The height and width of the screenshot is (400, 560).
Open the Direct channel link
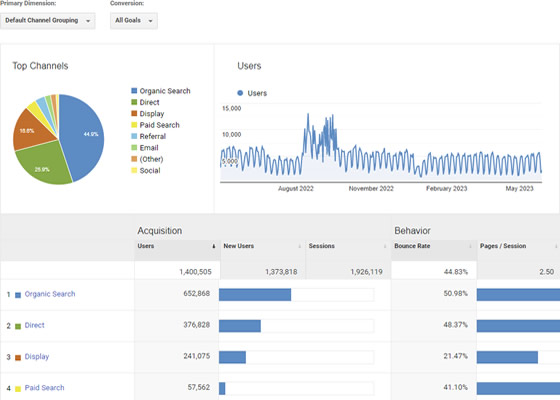pos(35,325)
